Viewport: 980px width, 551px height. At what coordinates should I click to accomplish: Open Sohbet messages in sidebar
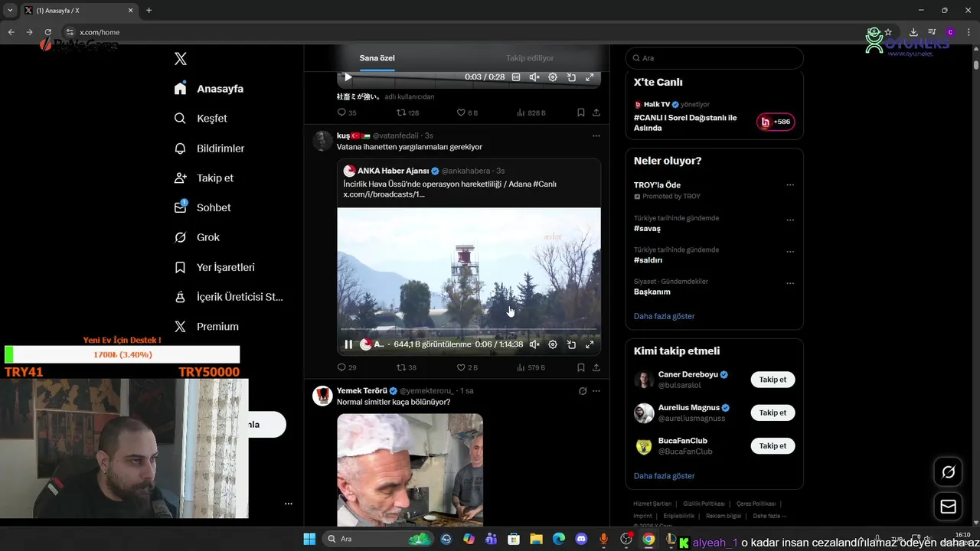pos(202,207)
